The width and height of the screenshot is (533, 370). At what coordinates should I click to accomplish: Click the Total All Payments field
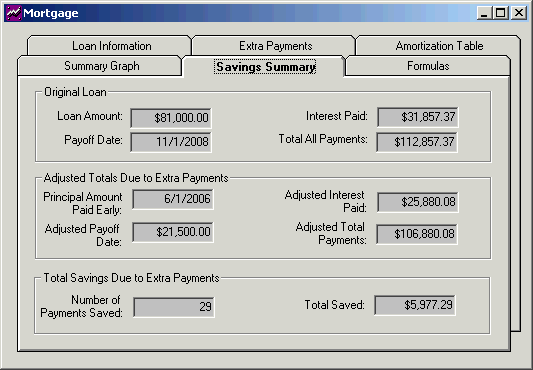pos(417,141)
